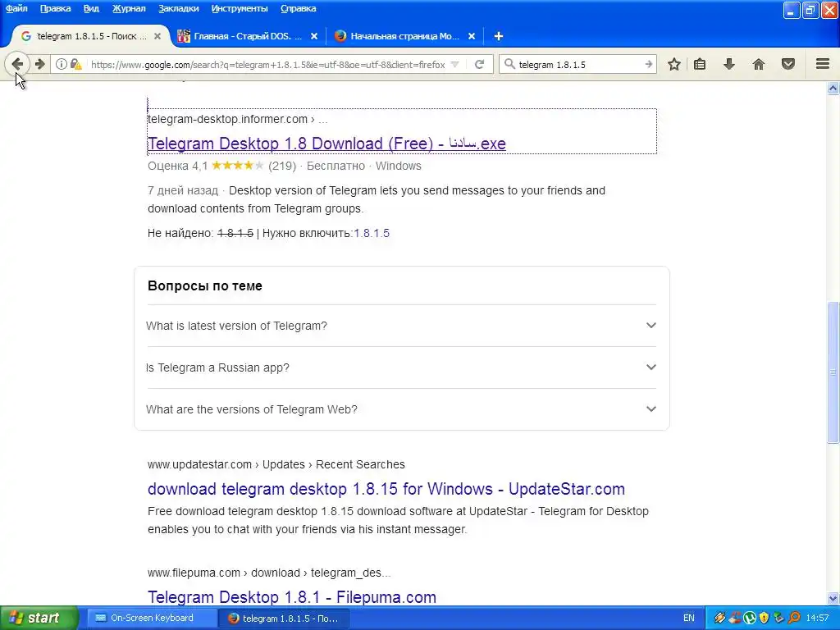Open Telegram Desktop 1.8.1 Filepuma link

[292, 597]
